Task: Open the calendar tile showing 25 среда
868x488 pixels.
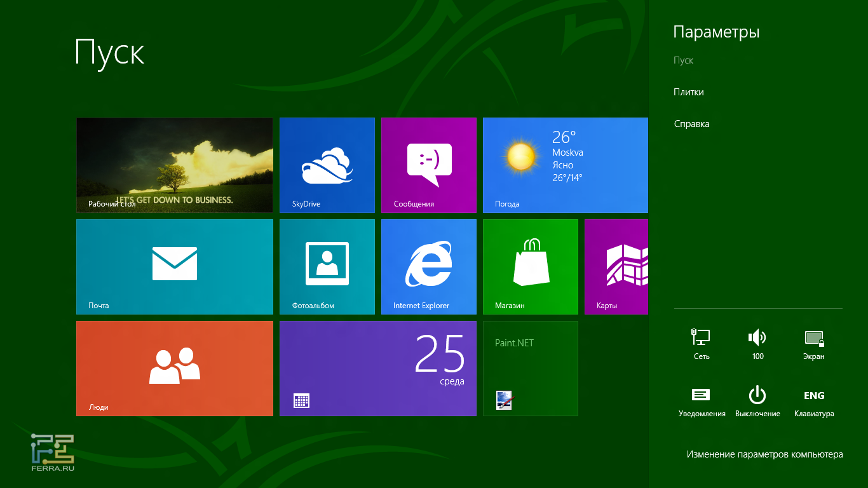Action: pyautogui.click(x=377, y=369)
